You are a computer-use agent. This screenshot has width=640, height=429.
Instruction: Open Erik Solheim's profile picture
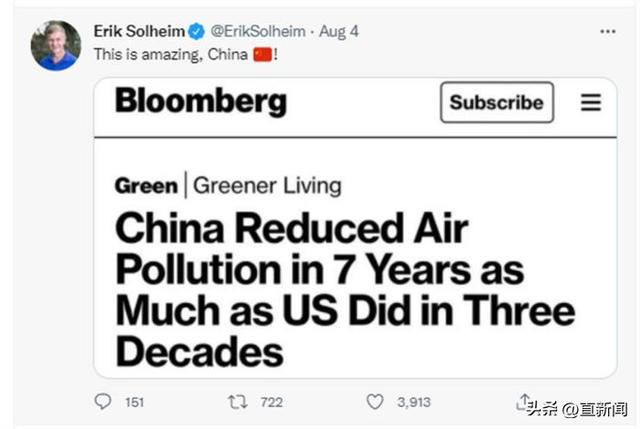tap(56, 45)
